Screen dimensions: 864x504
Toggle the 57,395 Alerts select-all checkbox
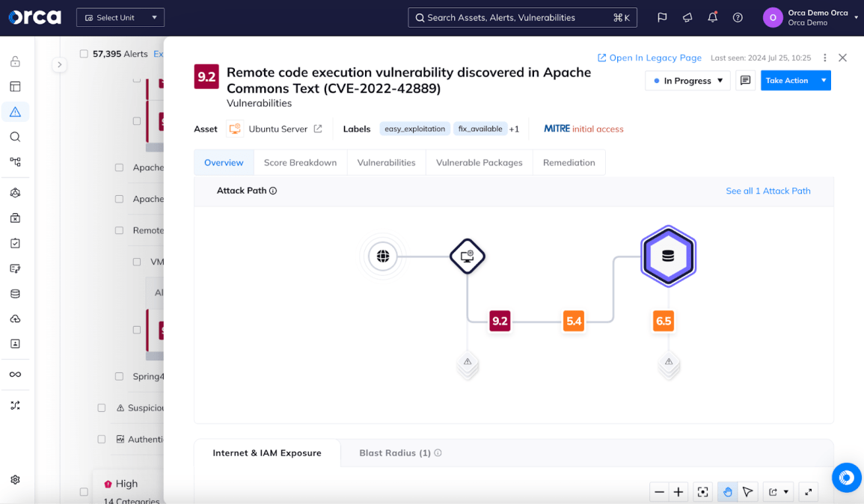pyautogui.click(x=84, y=54)
